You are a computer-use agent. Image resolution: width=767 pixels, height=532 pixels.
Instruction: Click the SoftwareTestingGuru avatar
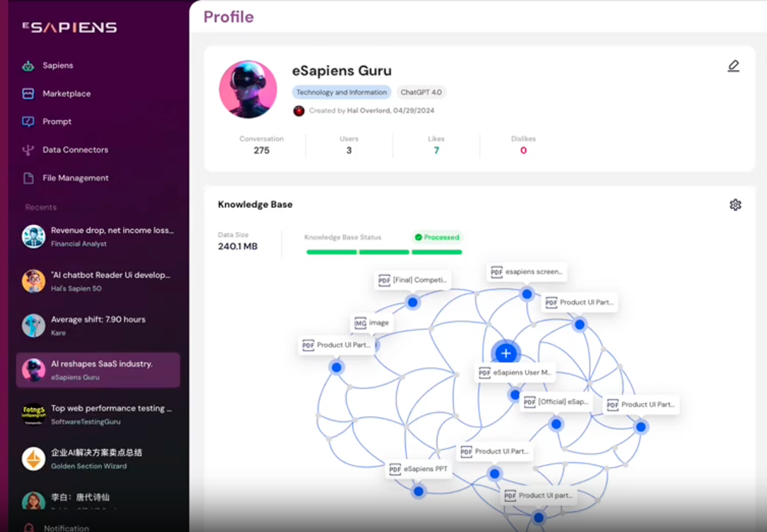[x=34, y=415]
